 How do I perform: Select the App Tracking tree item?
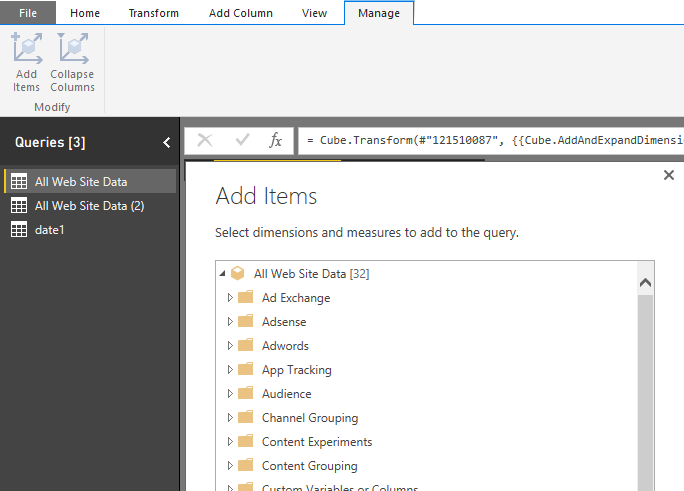coord(297,370)
